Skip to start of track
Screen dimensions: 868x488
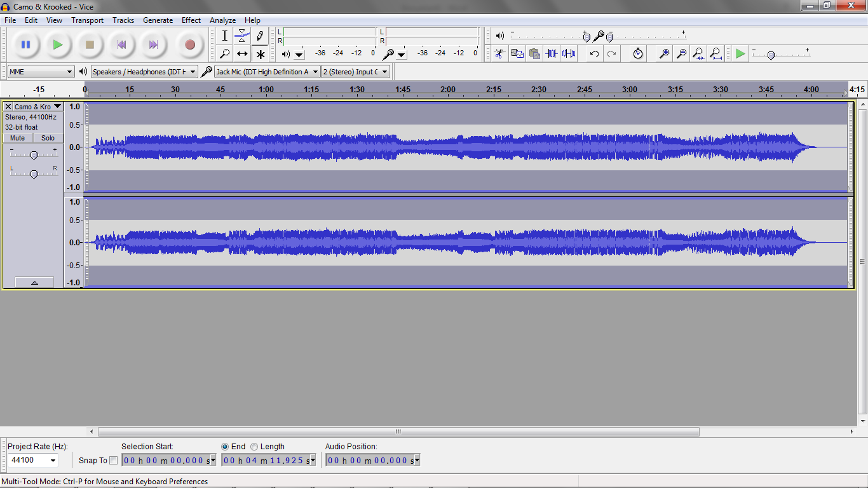tap(121, 44)
